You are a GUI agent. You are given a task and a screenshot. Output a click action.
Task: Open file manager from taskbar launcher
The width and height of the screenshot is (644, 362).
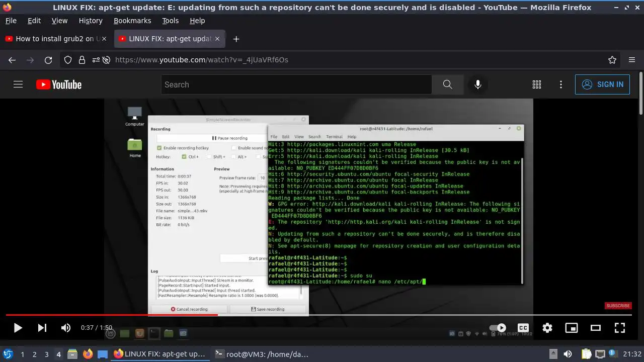(x=72, y=354)
